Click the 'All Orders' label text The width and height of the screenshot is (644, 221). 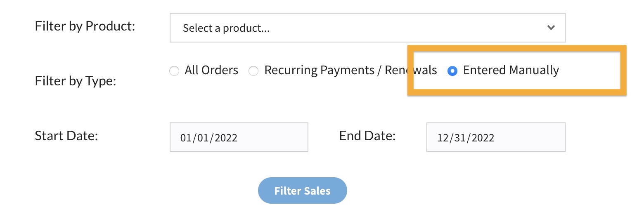[211, 70]
